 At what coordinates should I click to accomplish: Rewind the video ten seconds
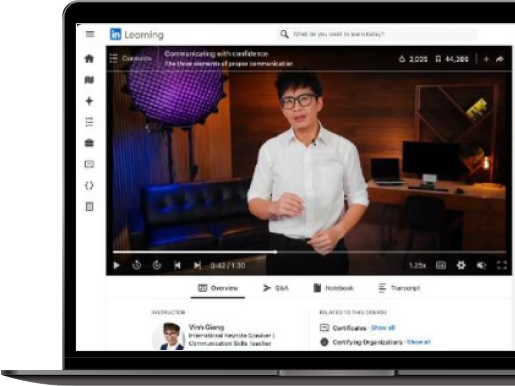pos(137,265)
